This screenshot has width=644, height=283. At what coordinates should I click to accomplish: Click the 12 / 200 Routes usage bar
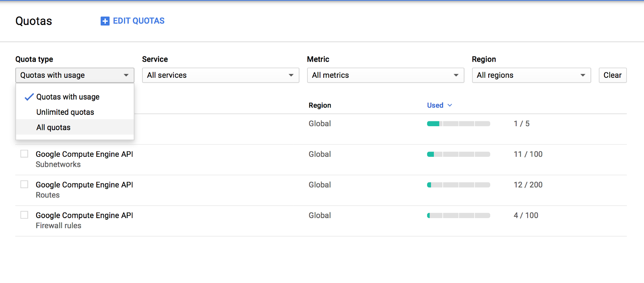click(x=458, y=185)
